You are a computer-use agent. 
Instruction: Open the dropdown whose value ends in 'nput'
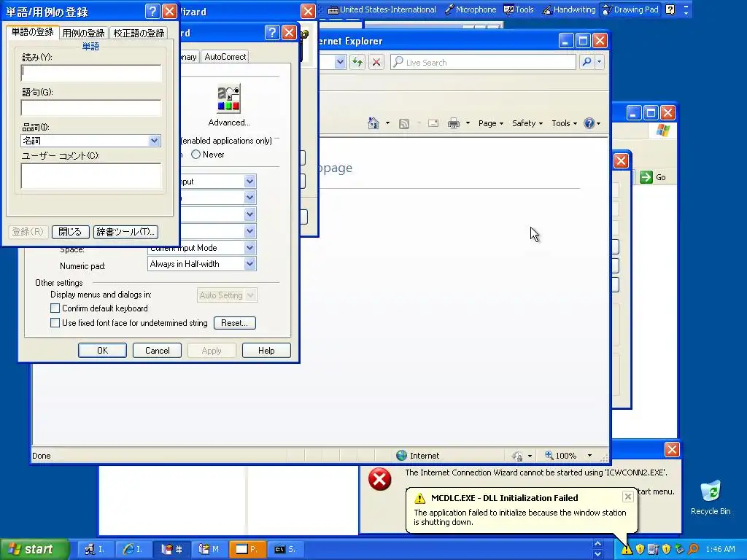pos(249,182)
